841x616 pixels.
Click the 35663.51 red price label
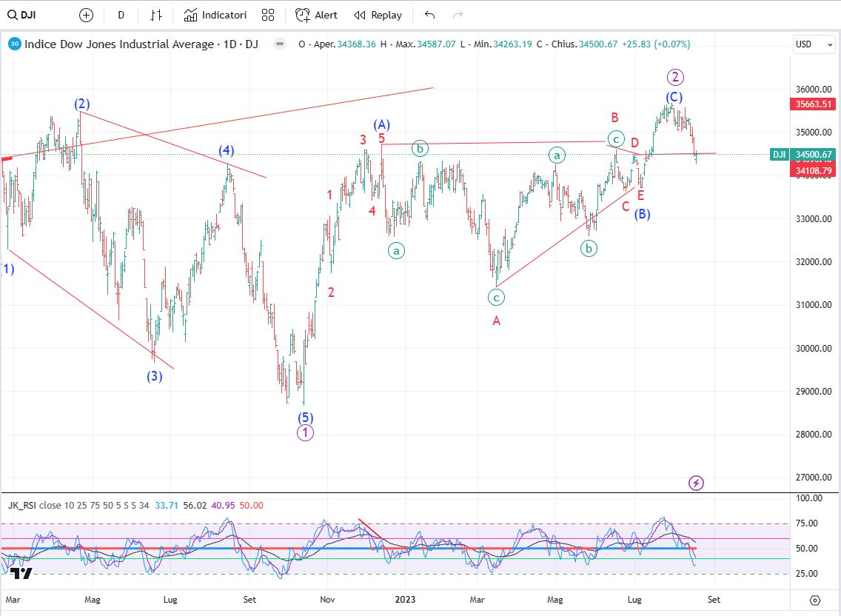pos(813,104)
